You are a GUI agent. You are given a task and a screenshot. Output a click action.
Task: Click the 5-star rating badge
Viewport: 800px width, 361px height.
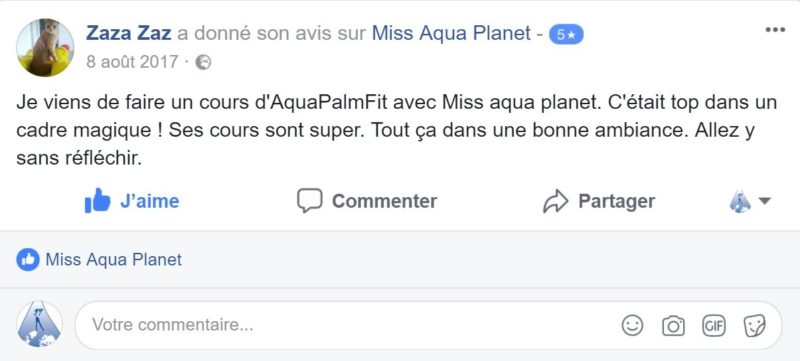566,34
